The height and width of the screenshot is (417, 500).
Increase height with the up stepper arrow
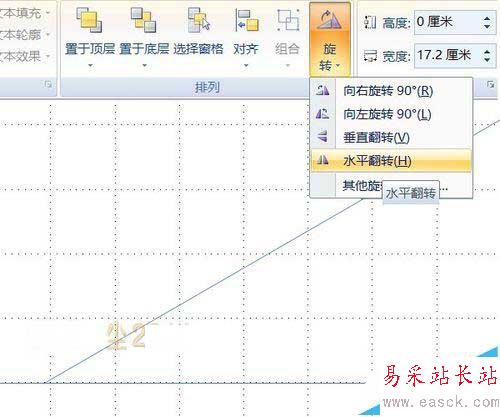(488, 18)
